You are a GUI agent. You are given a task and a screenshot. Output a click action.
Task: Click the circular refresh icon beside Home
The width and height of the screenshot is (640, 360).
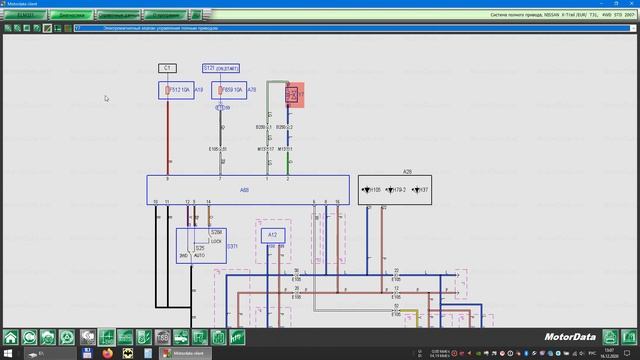(29, 338)
